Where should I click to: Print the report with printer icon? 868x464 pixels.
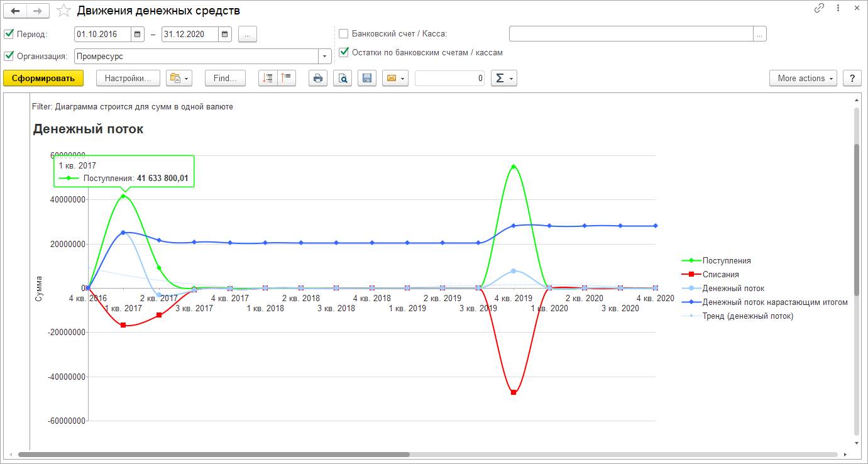pyautogui.click(x=318, y=78)
